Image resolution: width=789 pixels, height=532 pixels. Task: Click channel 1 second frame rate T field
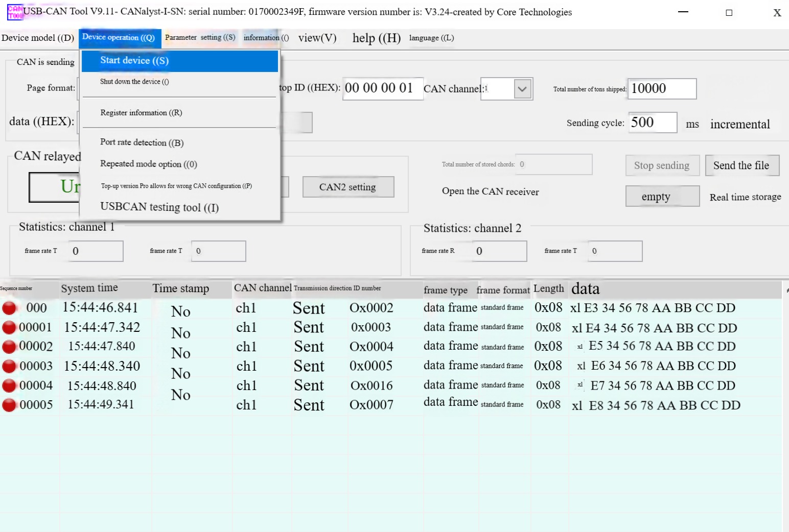[x=219, y=251]
